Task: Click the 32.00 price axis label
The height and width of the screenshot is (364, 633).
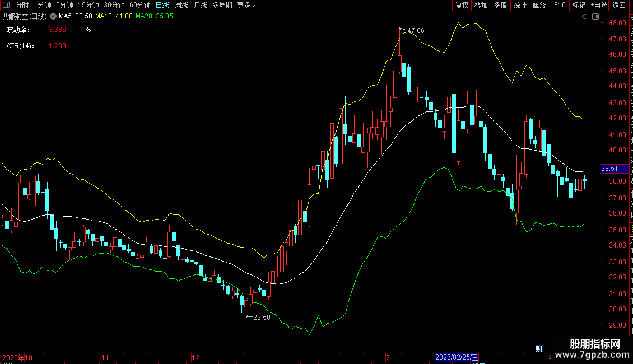Action: [x=618, y=277]
